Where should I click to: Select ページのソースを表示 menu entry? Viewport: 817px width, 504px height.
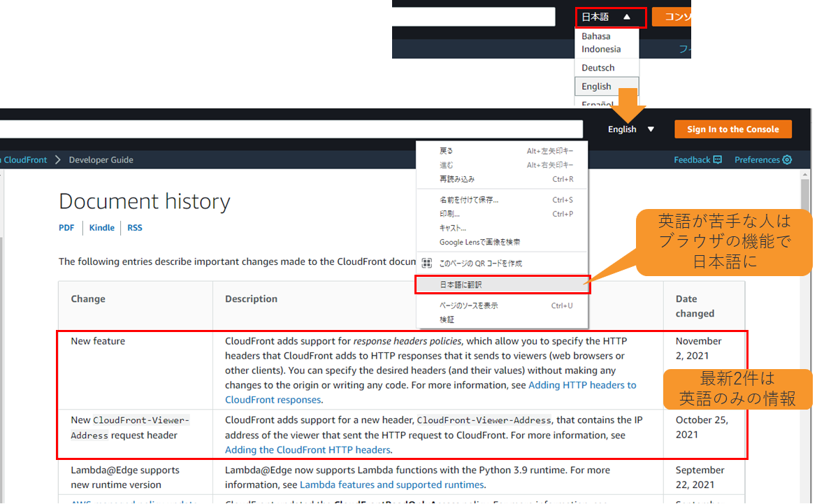tap(503, 306)
